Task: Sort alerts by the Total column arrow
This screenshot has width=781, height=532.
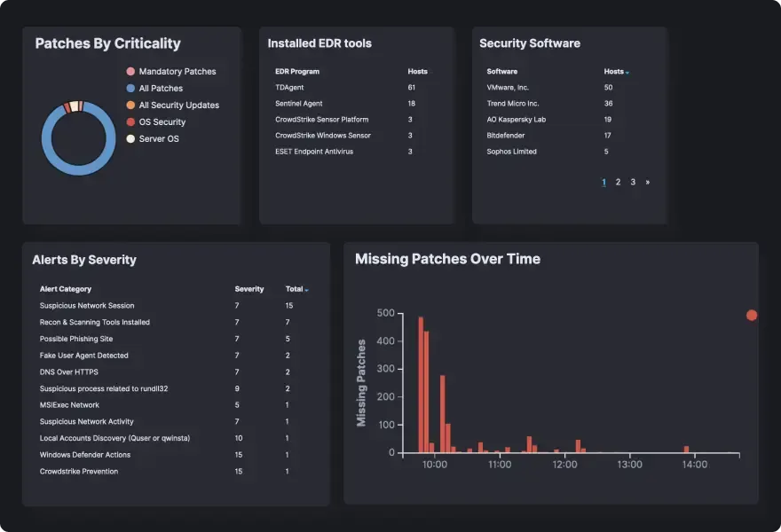Action: pyautogui.click(x=307, y=290)
